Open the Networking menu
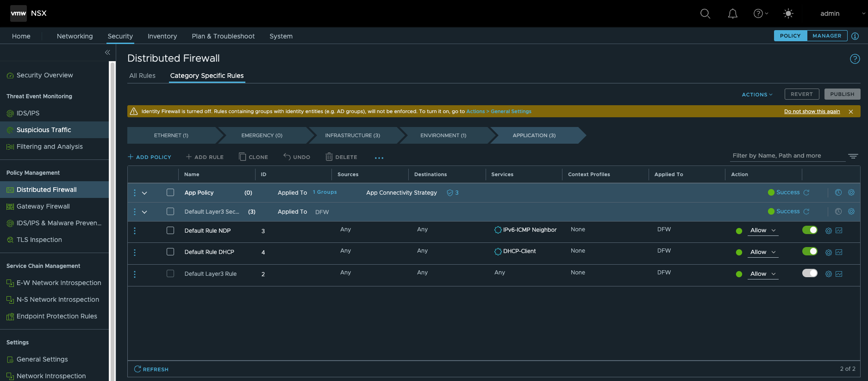868x381 pixels. [75, 36]
